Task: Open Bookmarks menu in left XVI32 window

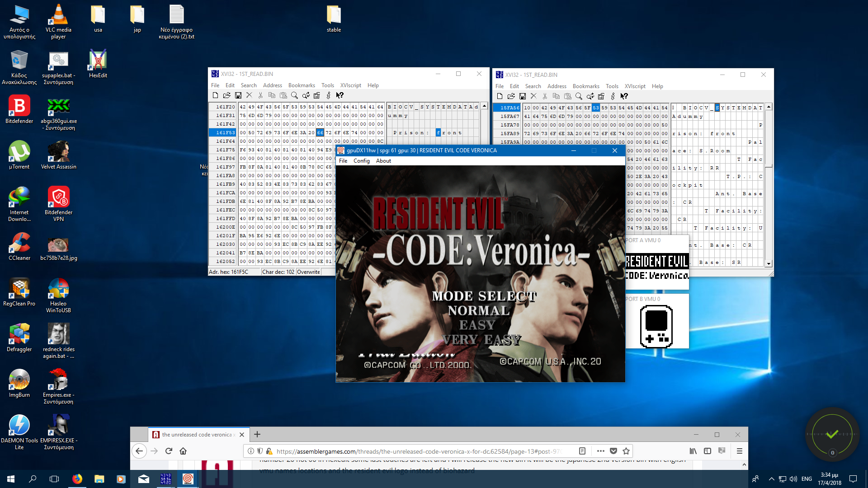Action: 302,85
